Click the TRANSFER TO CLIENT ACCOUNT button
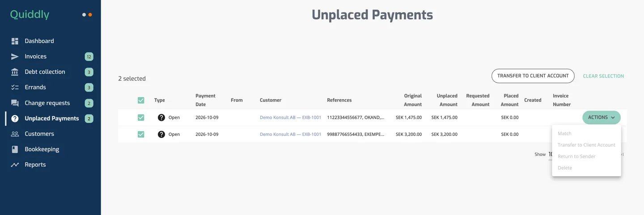 (x=533, y=76)
